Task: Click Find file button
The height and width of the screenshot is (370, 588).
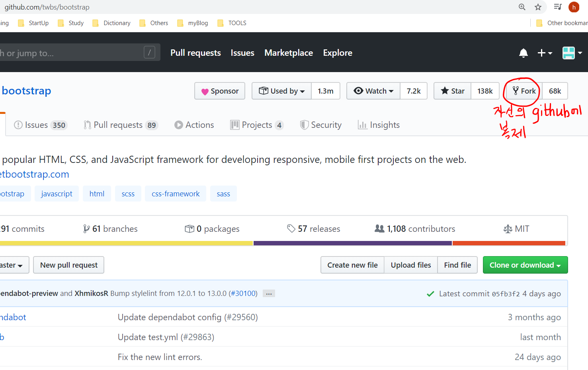Action: tap(457, 265)
